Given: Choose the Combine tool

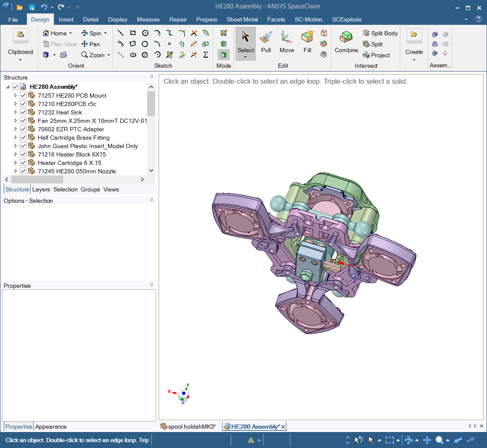Looking at the screenshot, I should 346,42.
